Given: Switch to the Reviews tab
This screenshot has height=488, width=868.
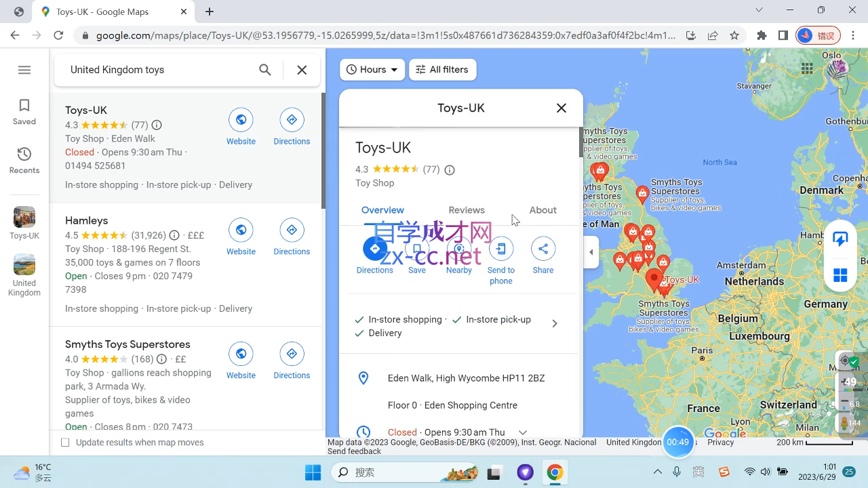Looking at the screenshot, I should pyautogui.click(x=467, y=210).
